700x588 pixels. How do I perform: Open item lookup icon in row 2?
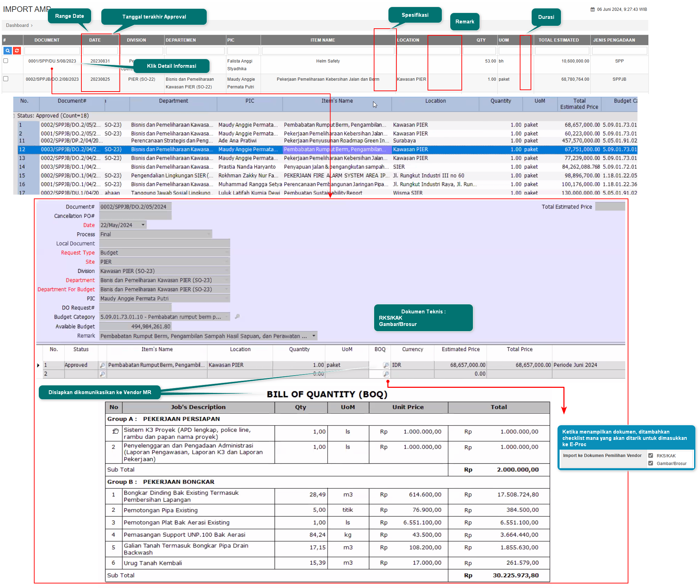[102, 374]
